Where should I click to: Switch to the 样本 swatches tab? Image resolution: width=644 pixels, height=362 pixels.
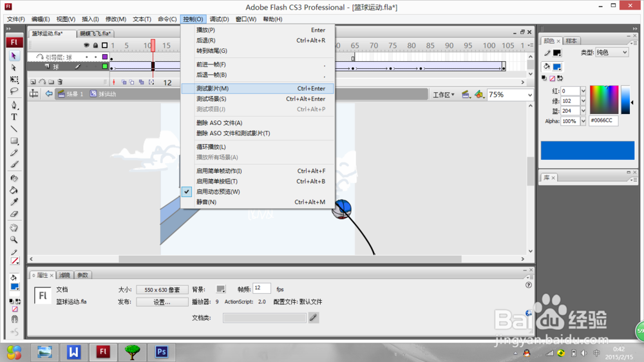click(571, 41)
